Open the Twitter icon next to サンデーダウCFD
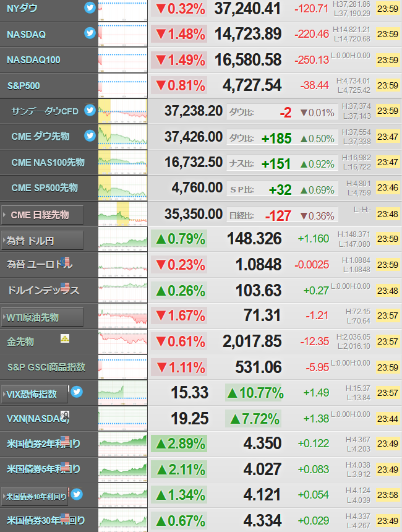Screen dimensions: 402x532 [x=90, y=110]
